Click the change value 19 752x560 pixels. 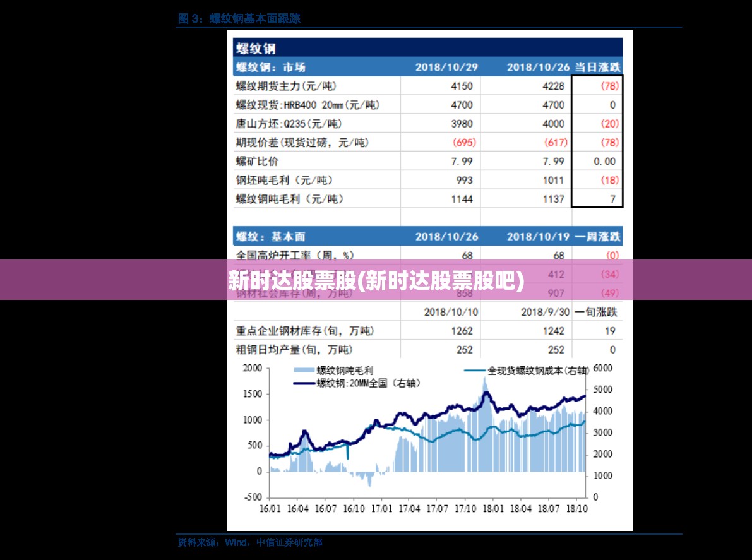coord(609,331)
